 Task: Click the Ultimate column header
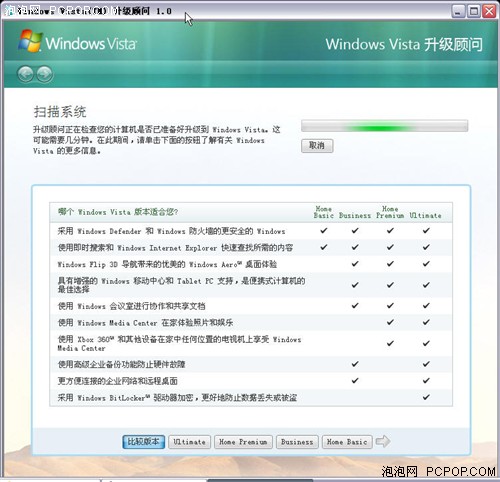pos(425,216)
